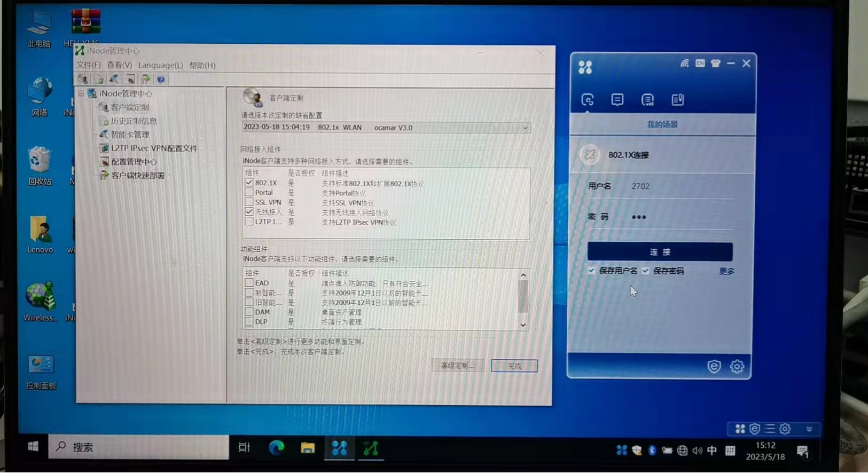Click the function list scroll up arrow
Viewport: 868px width, 474px height.
pos(523,275)
